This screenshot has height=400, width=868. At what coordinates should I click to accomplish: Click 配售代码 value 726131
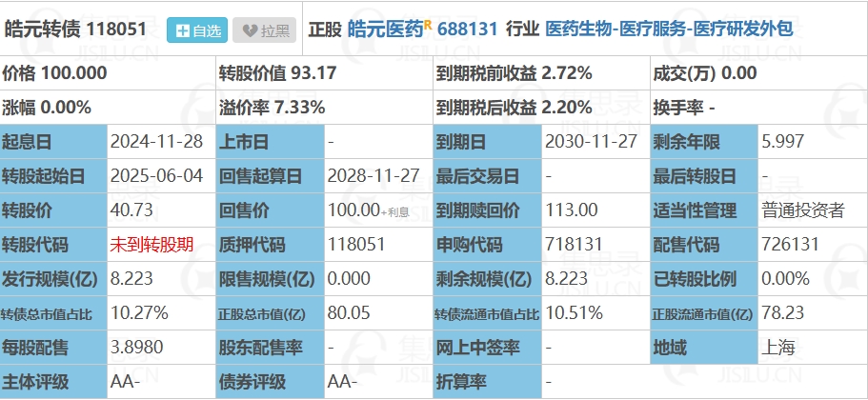(x=790, y=245)
